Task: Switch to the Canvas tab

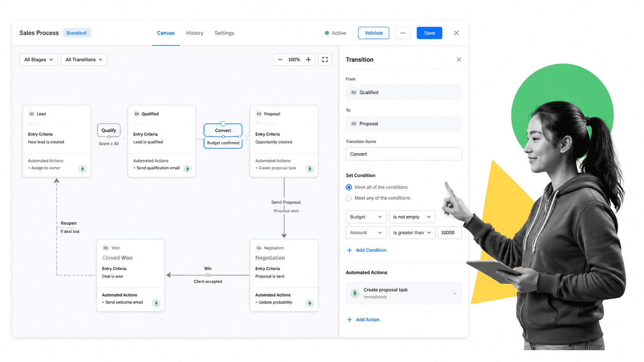Action: point(166,33)
